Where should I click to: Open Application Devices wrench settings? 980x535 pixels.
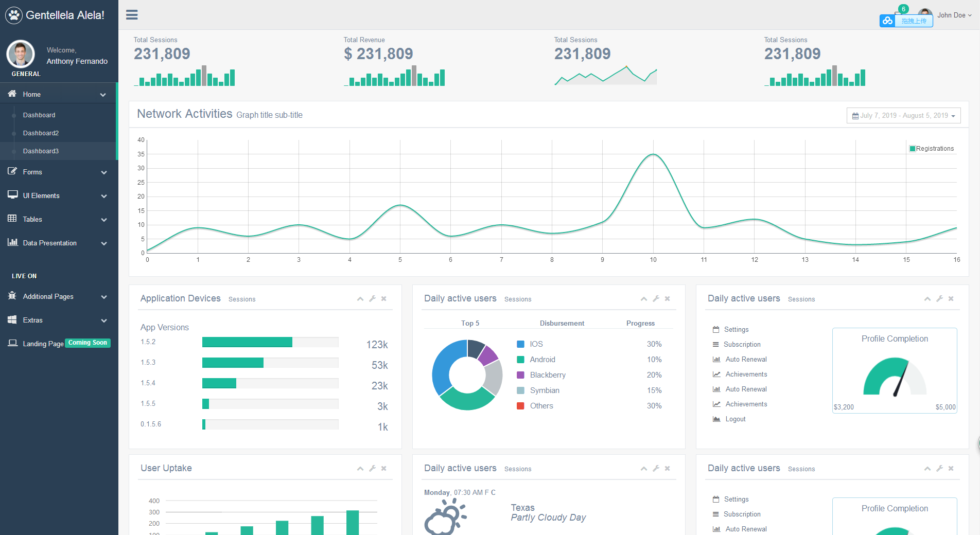tap(372, 298)
